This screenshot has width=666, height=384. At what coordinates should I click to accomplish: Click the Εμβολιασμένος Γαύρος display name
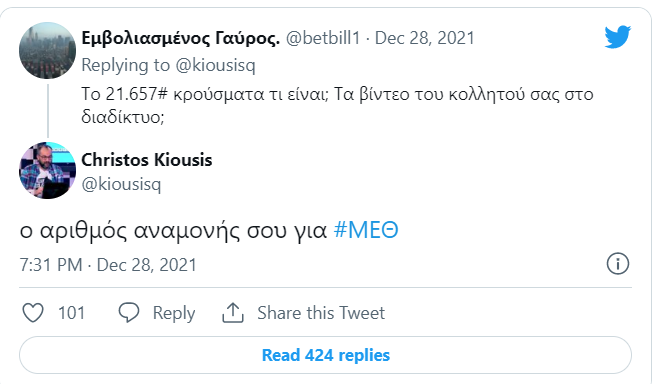coord(181,38)
